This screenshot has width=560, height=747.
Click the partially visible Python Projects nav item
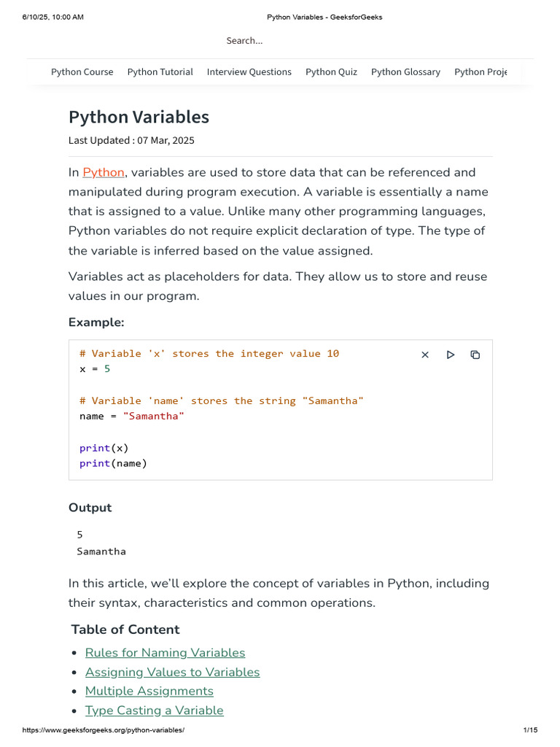(x=480, y=71)
